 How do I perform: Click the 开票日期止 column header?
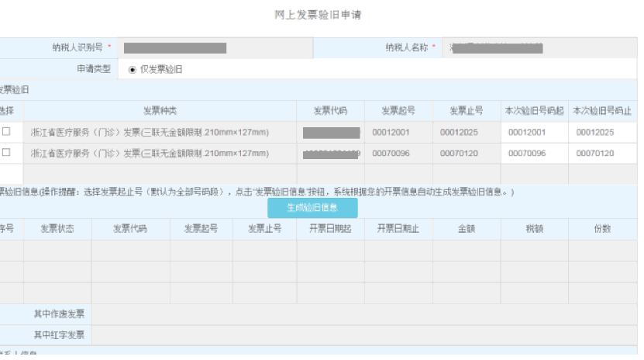(x=398, y=229)
